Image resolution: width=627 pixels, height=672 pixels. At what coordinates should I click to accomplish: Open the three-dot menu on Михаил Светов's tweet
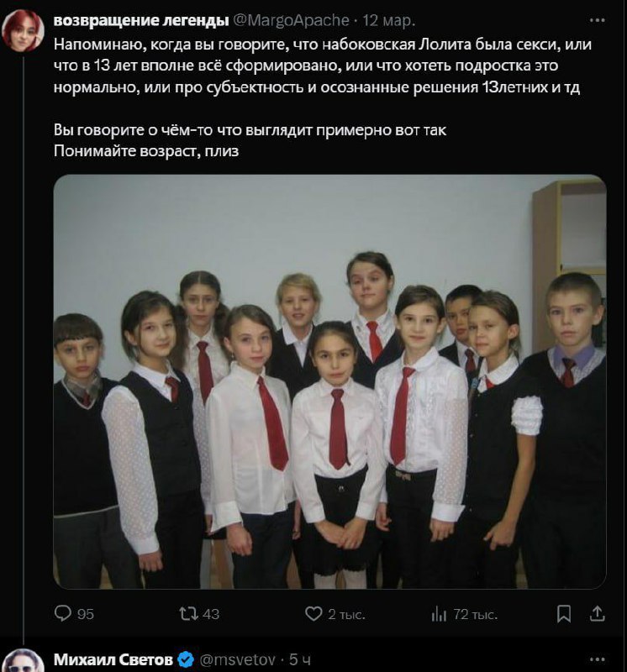point(597,659)
